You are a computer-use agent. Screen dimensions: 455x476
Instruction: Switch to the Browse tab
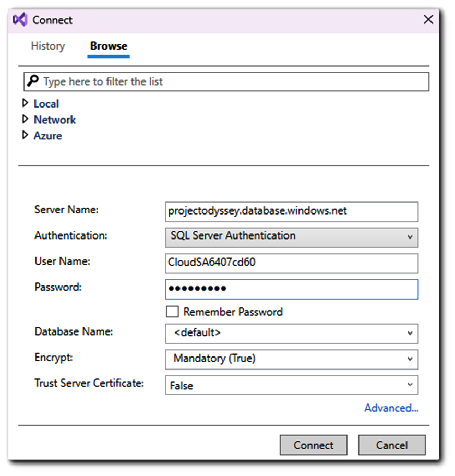109,46
